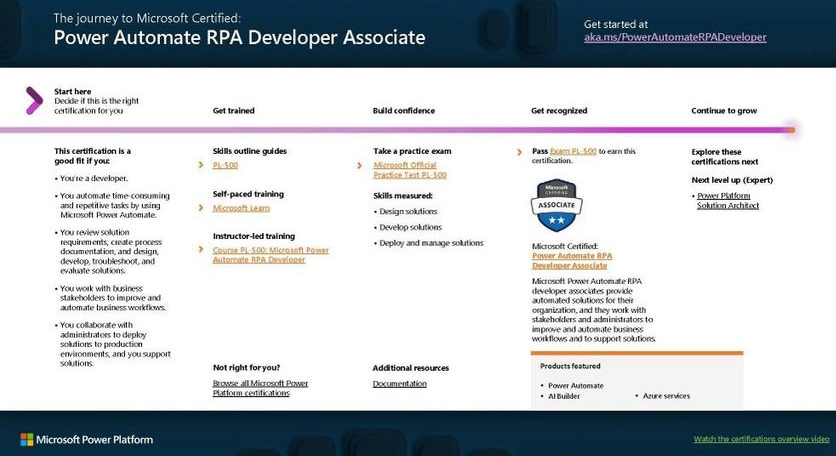Select the Get trained heading
The image size is (836, 456).
click(x=234, y=111)
